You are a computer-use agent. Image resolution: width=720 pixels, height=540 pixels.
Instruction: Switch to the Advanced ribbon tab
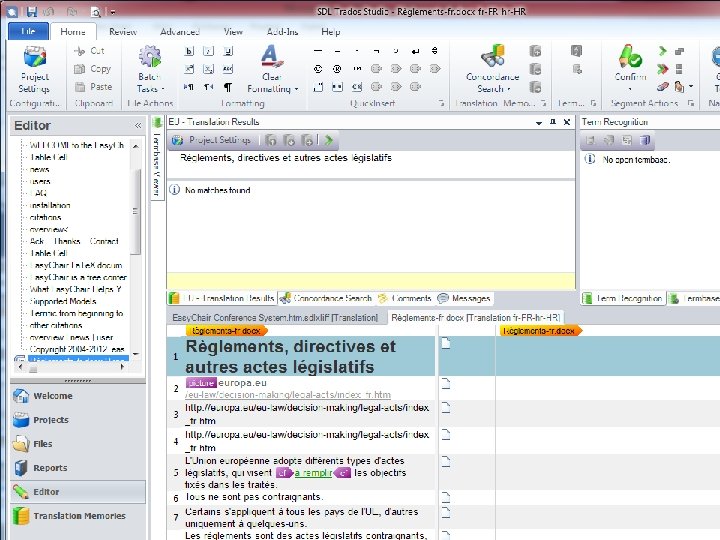tap(180, 32)
